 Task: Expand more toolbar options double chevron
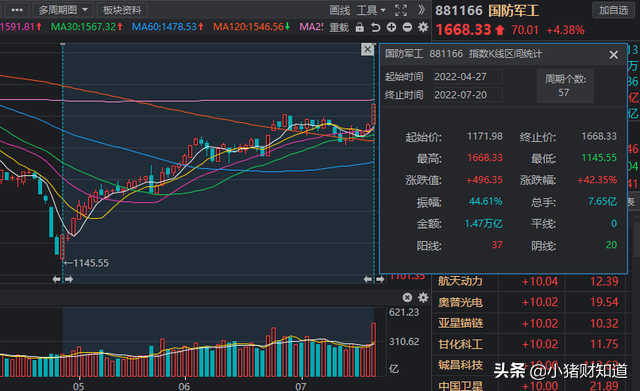click(422, 10)
